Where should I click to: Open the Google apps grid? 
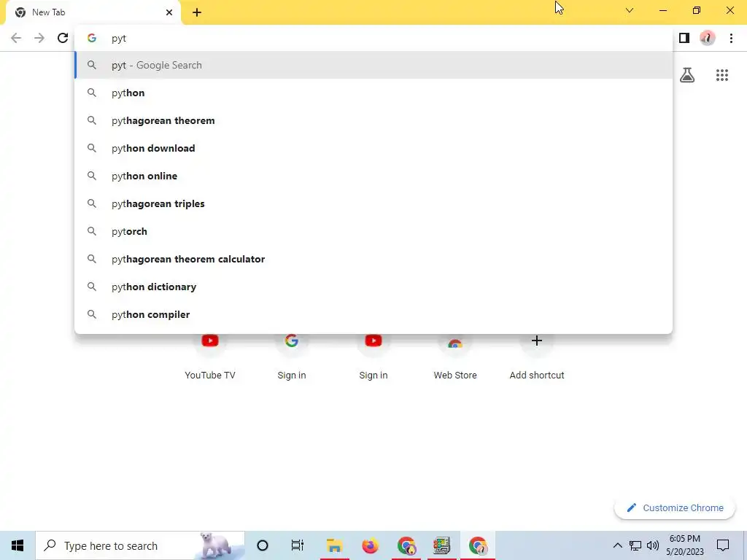(722, 75)
